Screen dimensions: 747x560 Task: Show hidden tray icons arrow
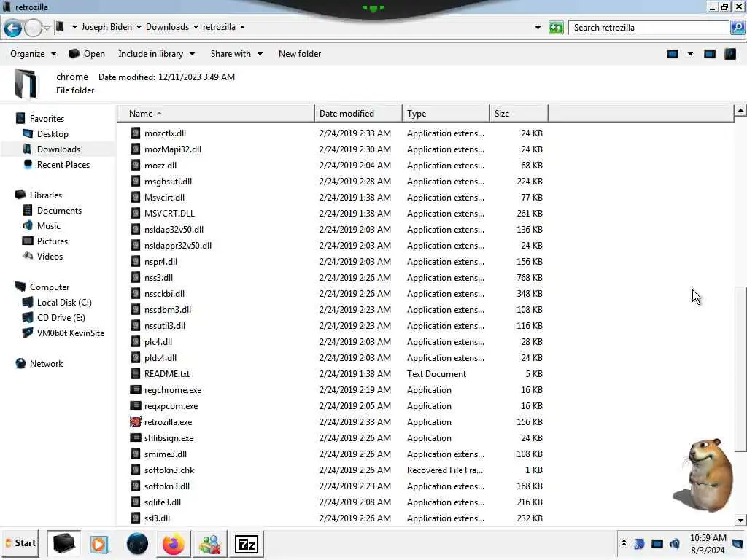coord(624,542)
